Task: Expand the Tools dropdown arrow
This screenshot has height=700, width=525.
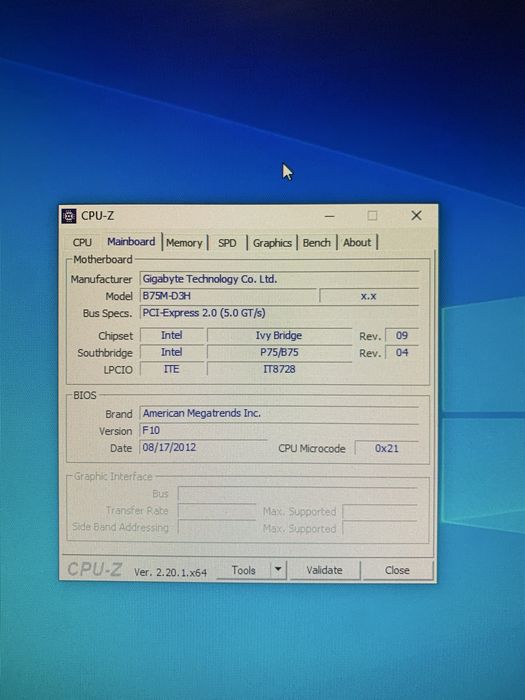Action: [278, 570]
